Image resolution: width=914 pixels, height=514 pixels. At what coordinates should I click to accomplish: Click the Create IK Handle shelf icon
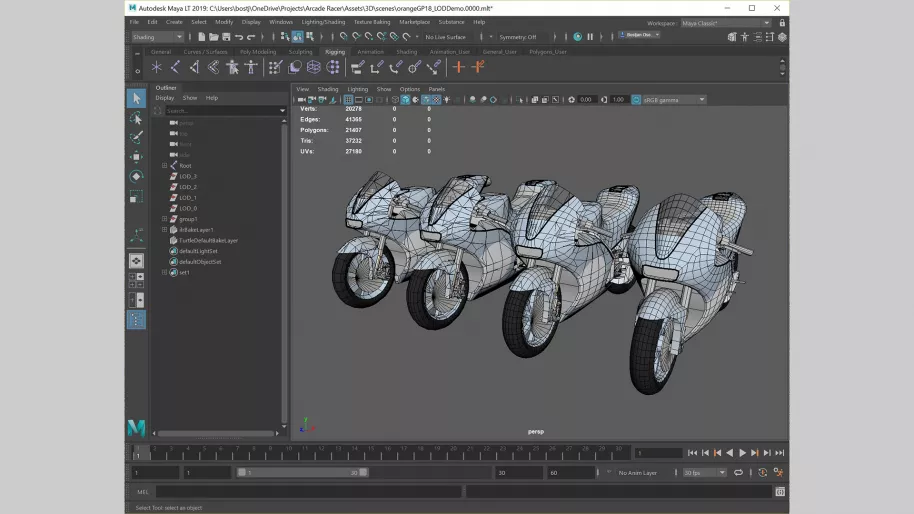coord(194,68)
